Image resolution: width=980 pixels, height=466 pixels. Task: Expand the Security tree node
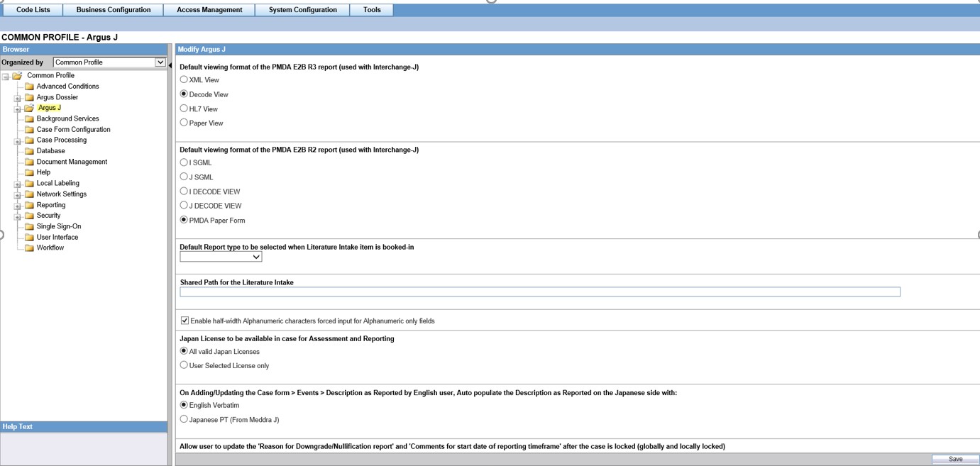18,216
